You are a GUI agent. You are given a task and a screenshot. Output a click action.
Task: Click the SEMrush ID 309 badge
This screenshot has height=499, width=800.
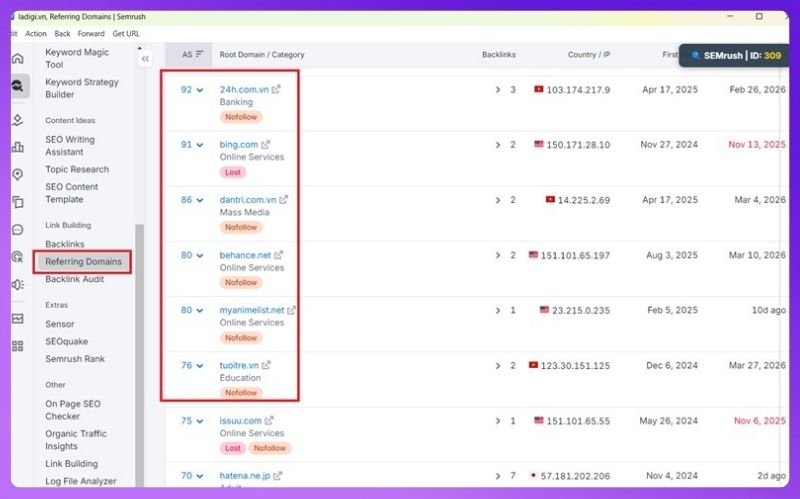click(735, 56)
